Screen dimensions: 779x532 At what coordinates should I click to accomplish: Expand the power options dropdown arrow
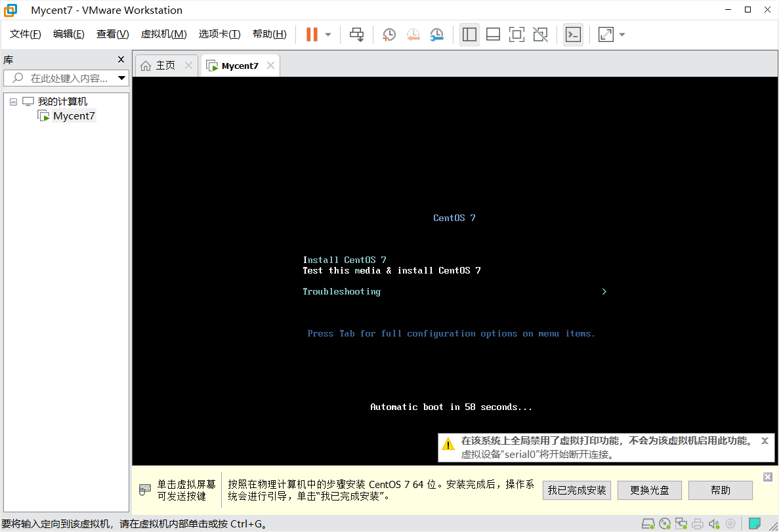[x=328, y=35]
